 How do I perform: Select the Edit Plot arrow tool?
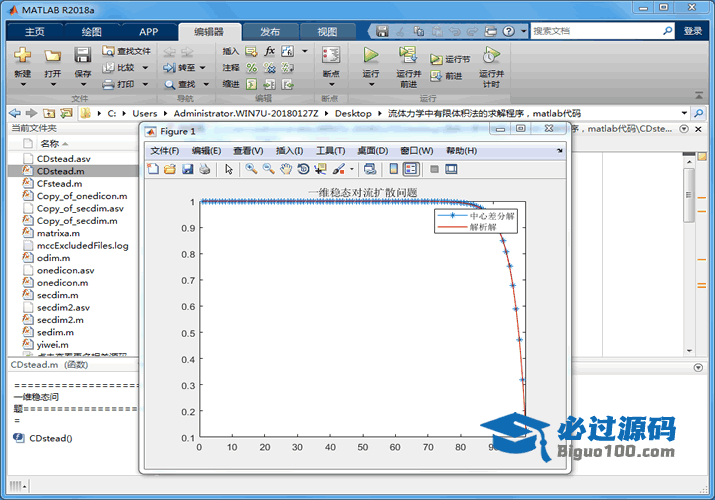tap(229, 169)
